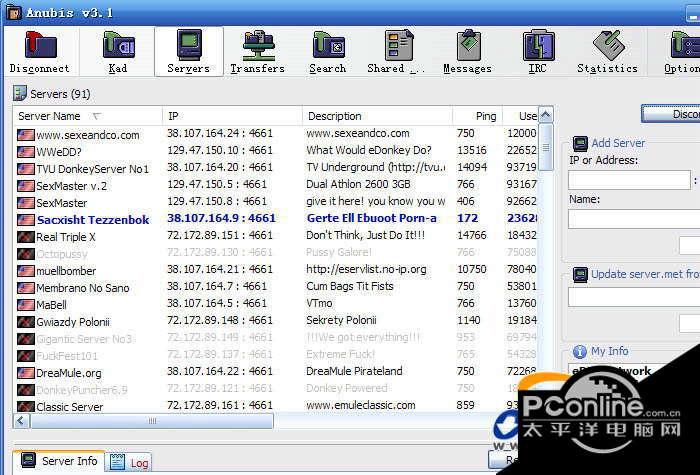Select the Servers toolbar icon
The height and width of the screenshot is (475, 700).
tap(189, 51)
